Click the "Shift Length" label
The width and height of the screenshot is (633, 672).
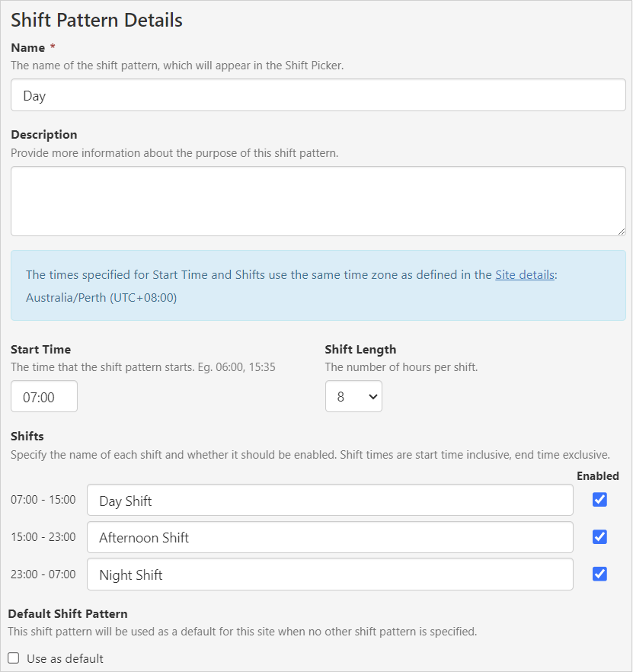pos(360,350)
